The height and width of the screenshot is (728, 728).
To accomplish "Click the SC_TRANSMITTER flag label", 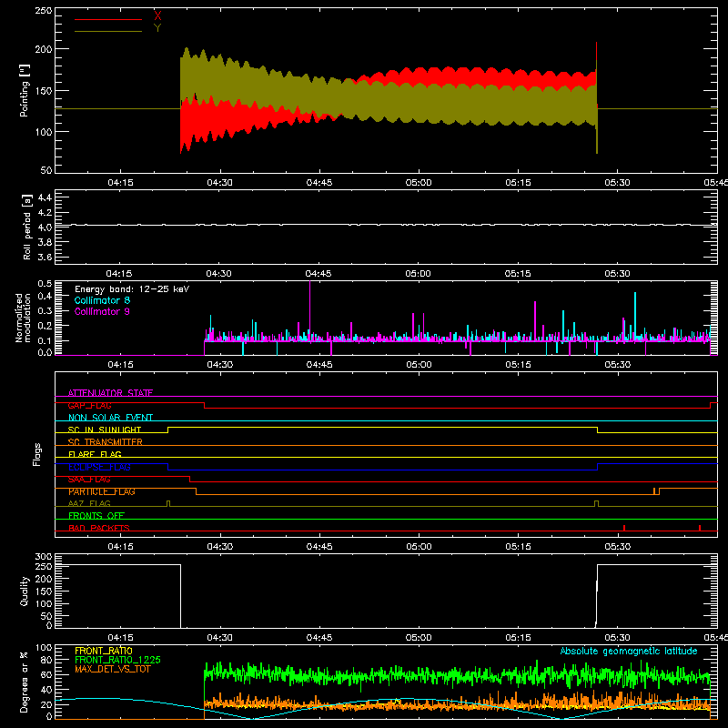I will point(105,442).
